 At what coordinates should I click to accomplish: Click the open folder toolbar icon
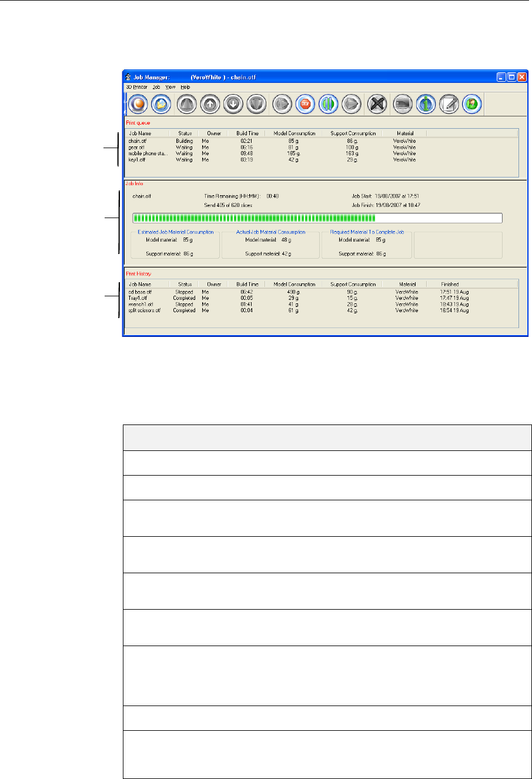[x=161, y=104]
